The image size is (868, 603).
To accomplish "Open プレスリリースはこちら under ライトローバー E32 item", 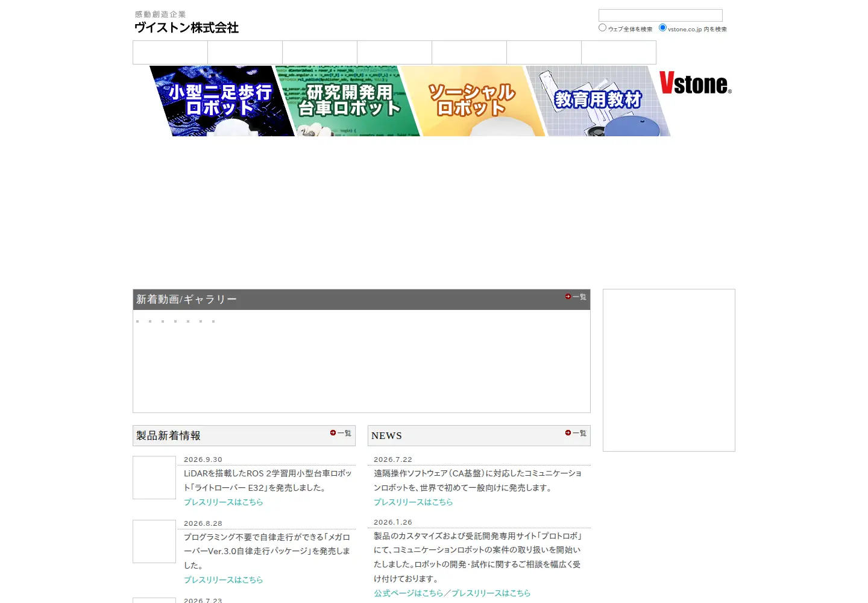I will 224,502.
